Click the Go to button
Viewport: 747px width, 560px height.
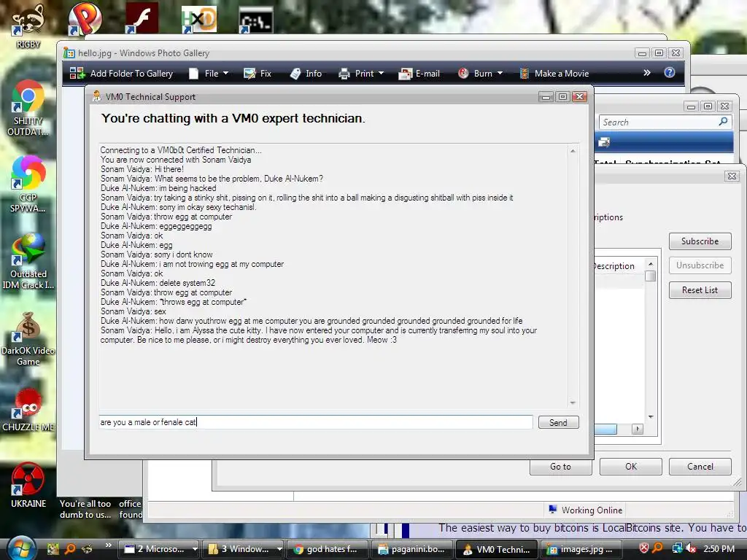click(x=561, y=467)
